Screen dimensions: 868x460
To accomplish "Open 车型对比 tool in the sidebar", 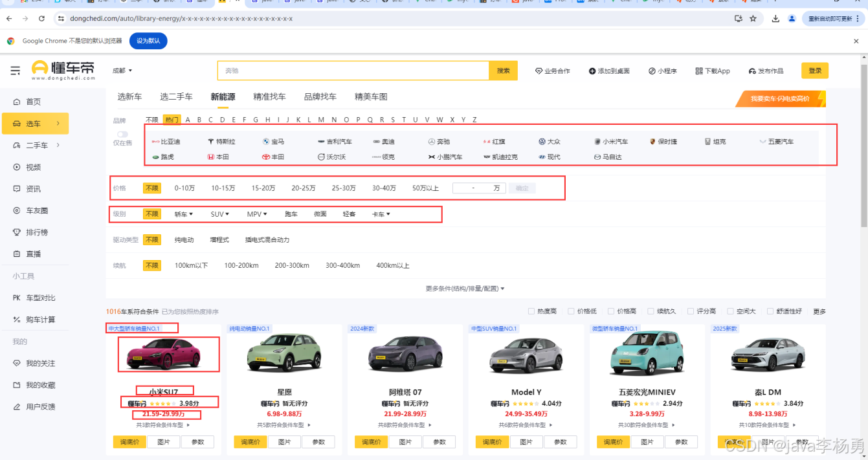I will tap(34, 298).
